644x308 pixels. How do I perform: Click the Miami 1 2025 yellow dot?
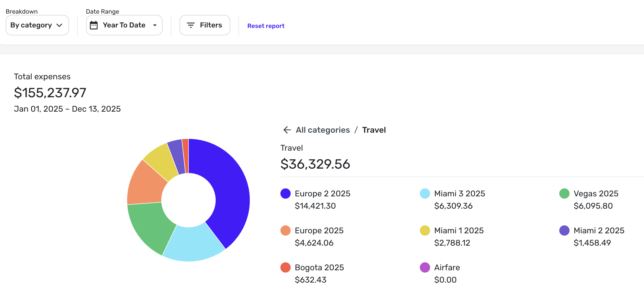pos(425,230)
